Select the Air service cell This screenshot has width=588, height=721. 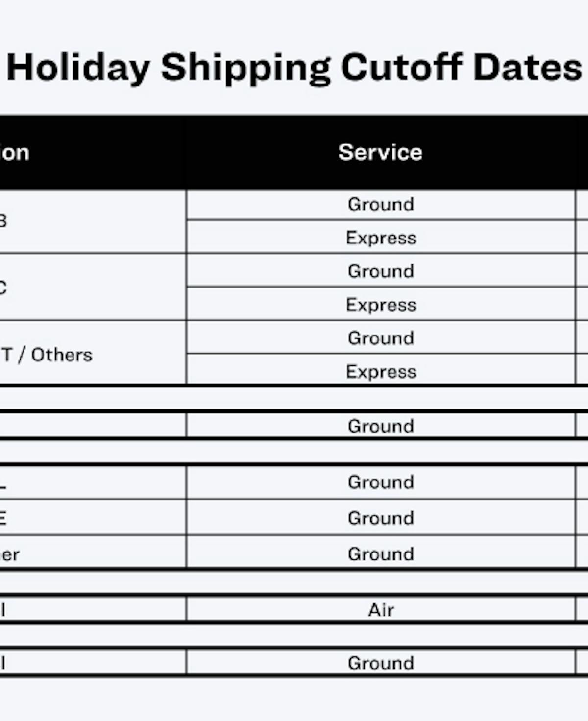pyautogui.click(x=381, y=610)
